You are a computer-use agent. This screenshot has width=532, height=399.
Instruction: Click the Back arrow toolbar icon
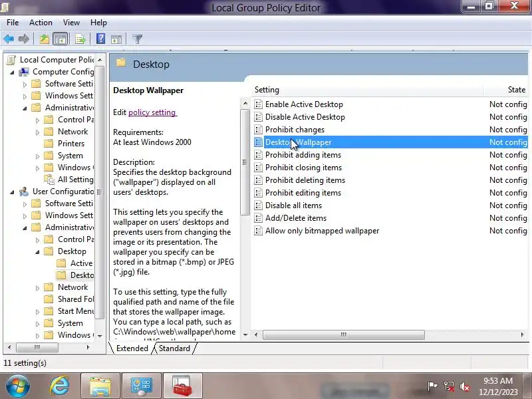(9, 39)
